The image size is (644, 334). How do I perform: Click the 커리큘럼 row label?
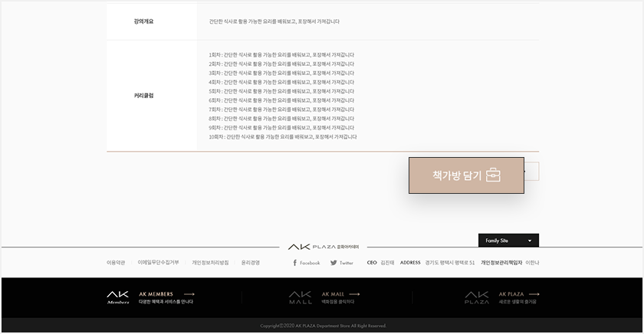tap(143, 96)
